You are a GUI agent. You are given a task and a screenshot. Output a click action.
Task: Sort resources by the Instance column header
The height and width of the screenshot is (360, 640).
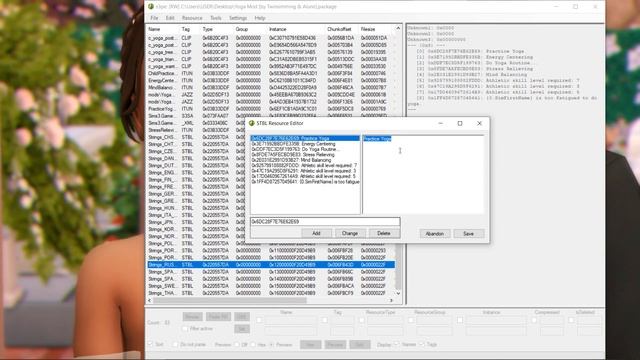coord(278,29)
